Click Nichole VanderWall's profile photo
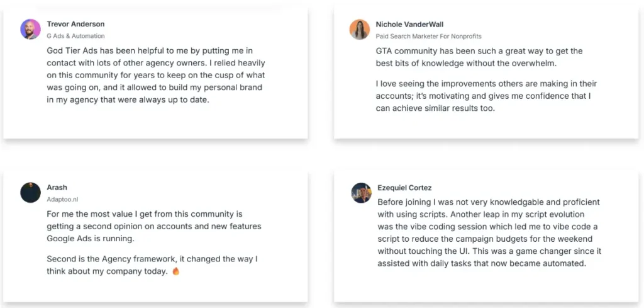 click(359, 29)
